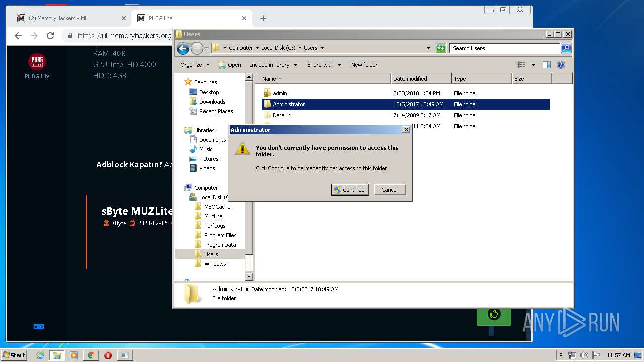Select the MuzLite folder in tree

(x=213, y=216)
